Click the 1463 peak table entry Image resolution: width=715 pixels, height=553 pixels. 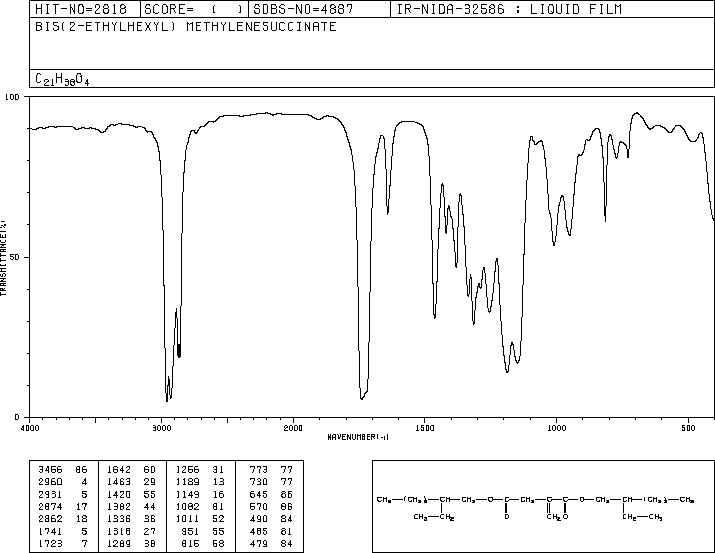click(131, 482)
